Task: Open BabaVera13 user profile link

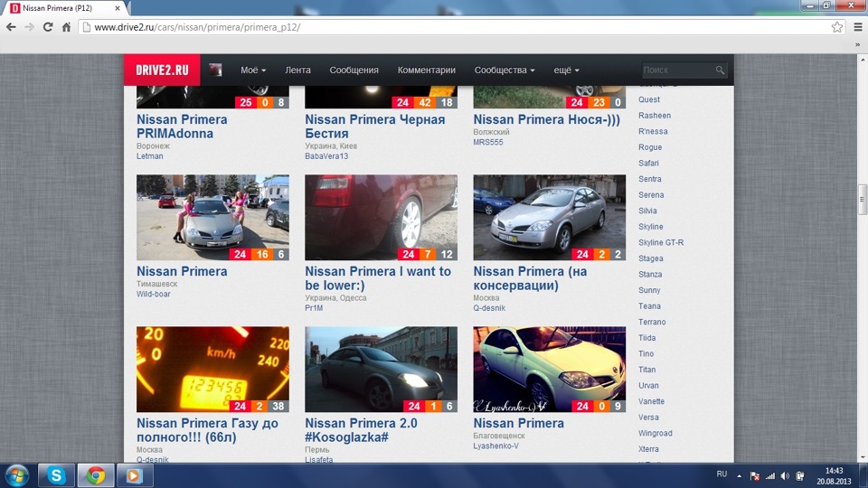Action: [326, 156]
